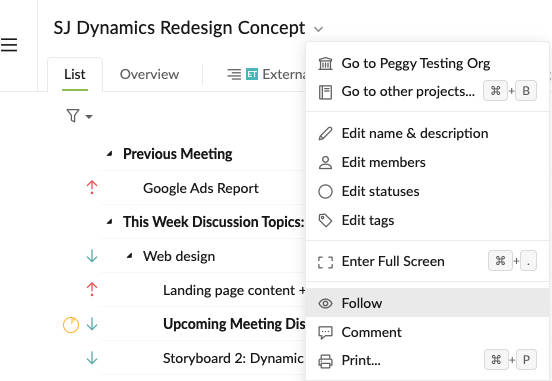This screenshot has width=552, height=381.
Task: Click the period shortcut key badge
Action: tap(528, 261)
